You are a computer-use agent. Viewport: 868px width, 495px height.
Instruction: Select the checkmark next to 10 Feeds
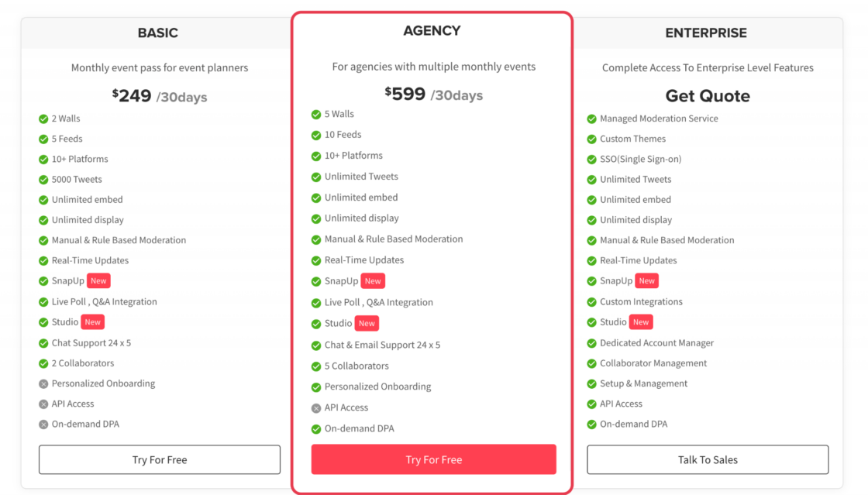point(316,135)
